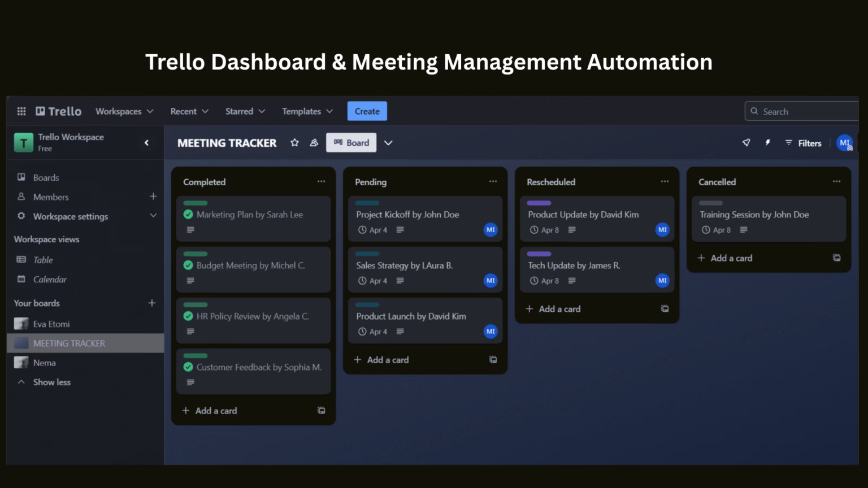Open the rocket power-ups icon
The image size is (868, 488).
[x=746, y=143]
